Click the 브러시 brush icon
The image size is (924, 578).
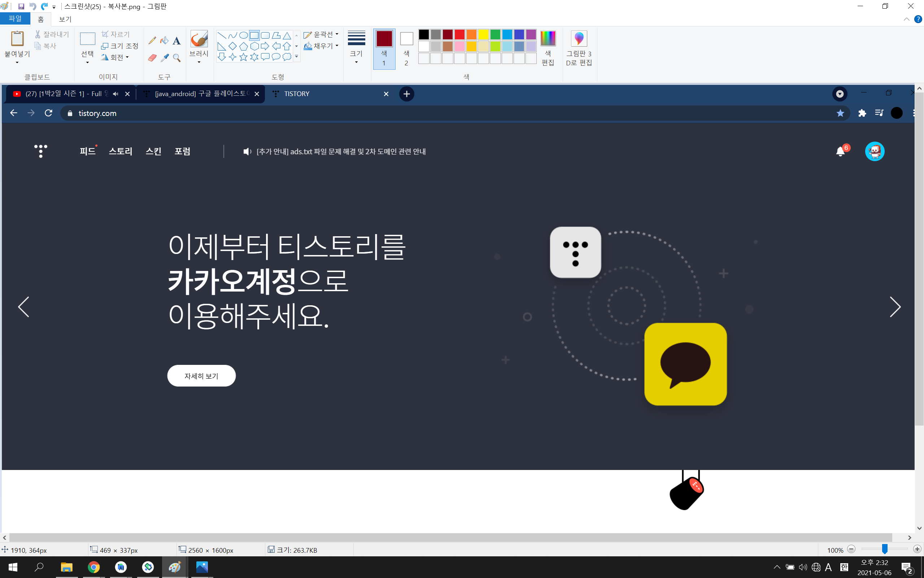pyautogui.click(x=199, y=39)
